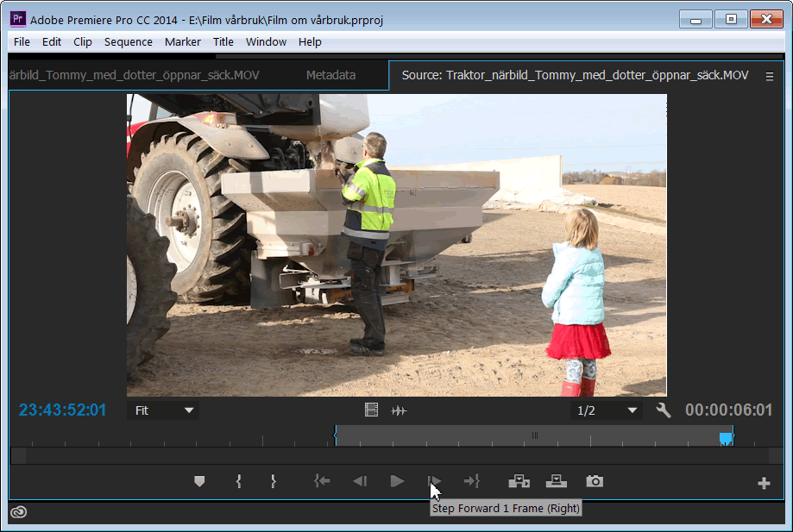Click the Go to In point button
The image size is (793, 532).
(x=322, y=482)
